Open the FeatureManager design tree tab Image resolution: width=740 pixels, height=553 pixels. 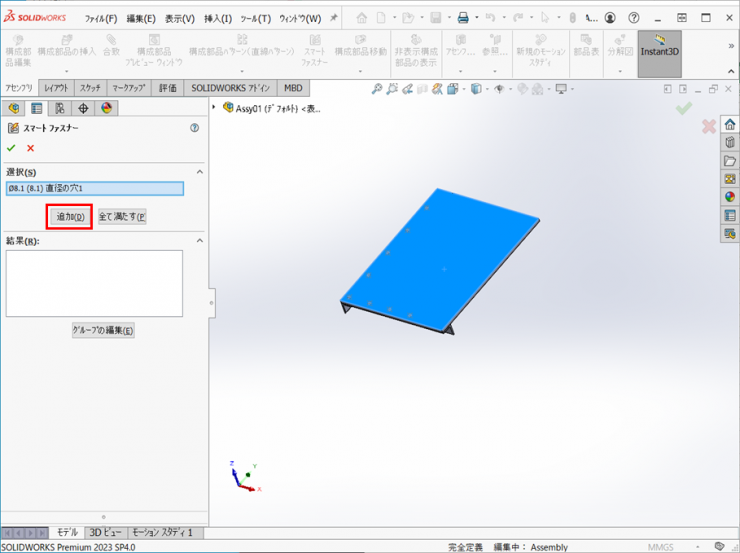coord(13,108)
